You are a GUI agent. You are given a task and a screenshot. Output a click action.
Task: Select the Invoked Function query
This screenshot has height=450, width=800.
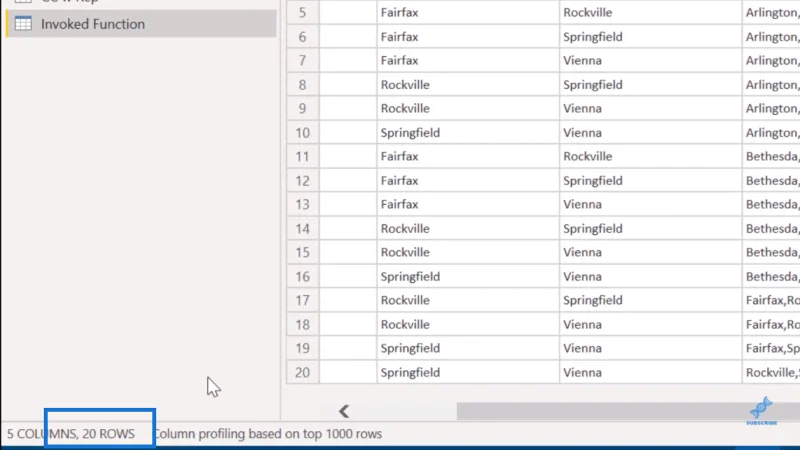pos(141,24)
